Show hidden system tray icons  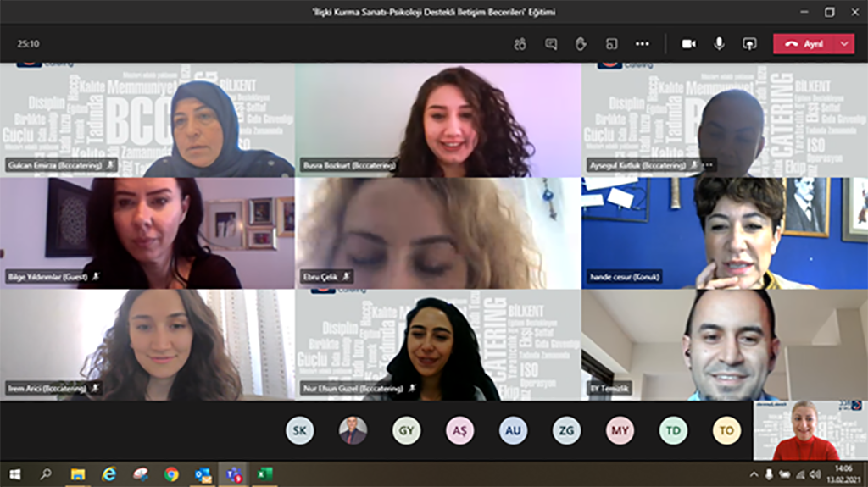pyautogui.click(x=754, y=474)
